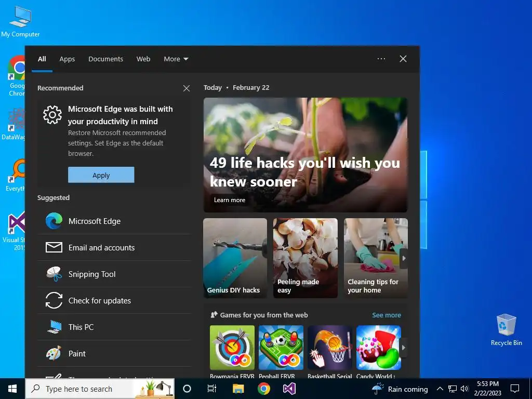Open network status tray icon
The height and width of the screenshot is (399, 532).
click(453, 389)
